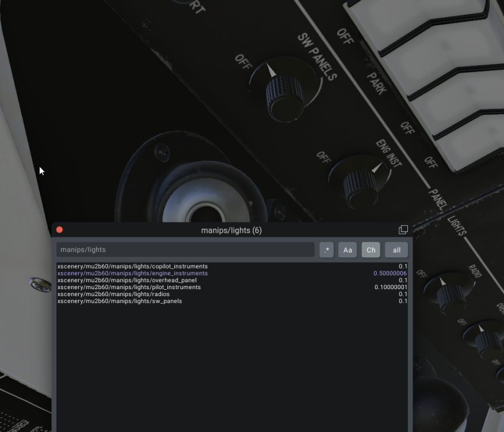The image size is (504, 432).
Task: Select the copilot_instruments dataref row
Action: coord(132,267)
